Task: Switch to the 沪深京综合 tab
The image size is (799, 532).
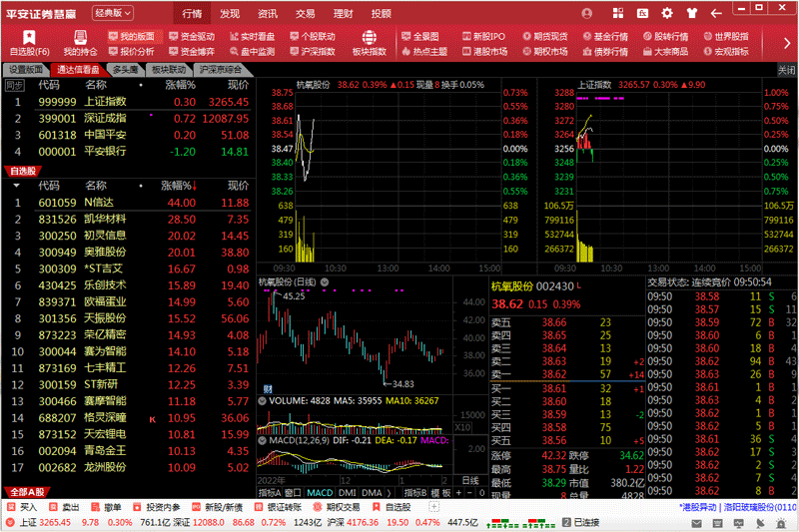Action: click(221, 70)
